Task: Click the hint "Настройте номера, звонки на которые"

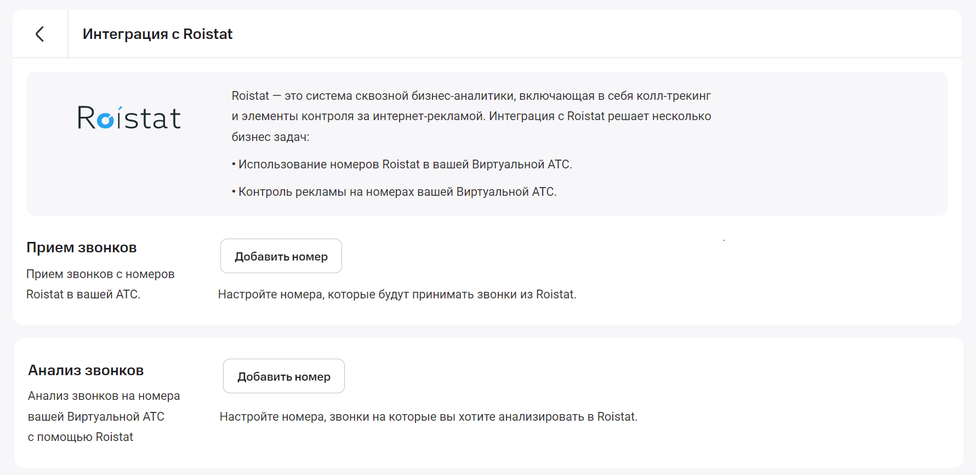Action: point(428,417)
